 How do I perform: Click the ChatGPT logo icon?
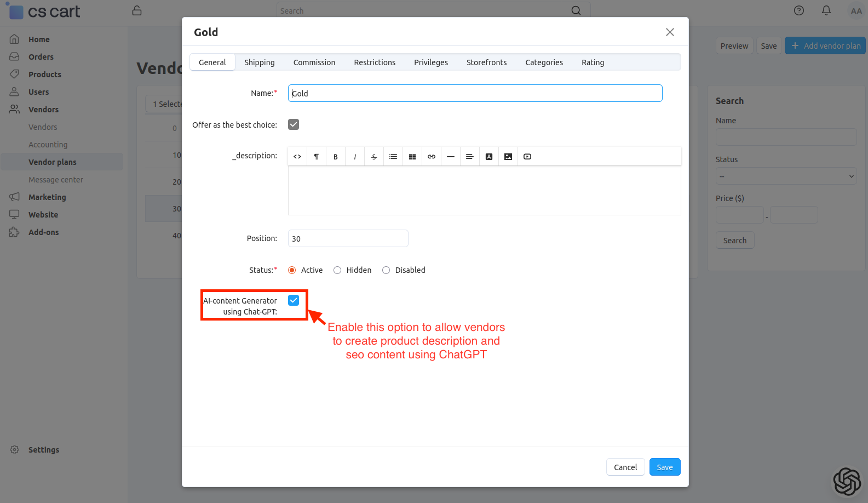click(847, 481)
